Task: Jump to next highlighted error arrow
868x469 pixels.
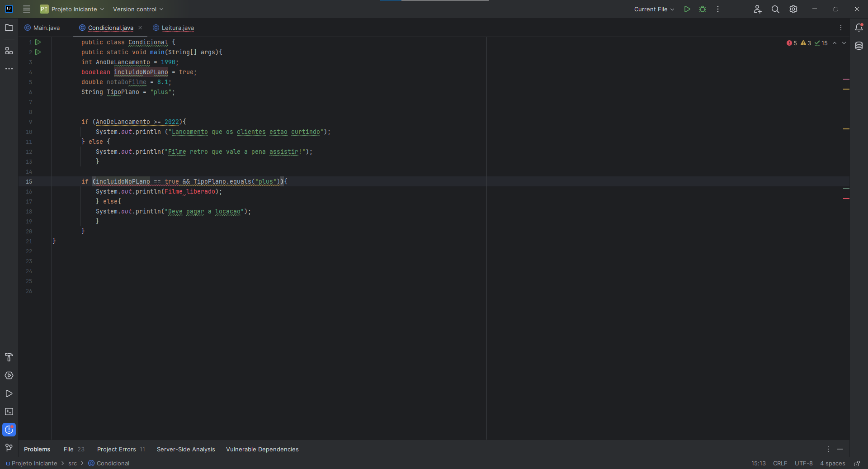Action: (x=844, y=43)
